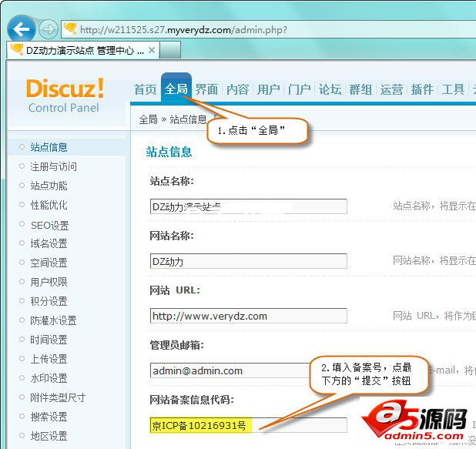Image resolution: width=476 pixels, height=449 pixels.
Task: Click the 管理员邮箱 input field
Action: [249, 370]
